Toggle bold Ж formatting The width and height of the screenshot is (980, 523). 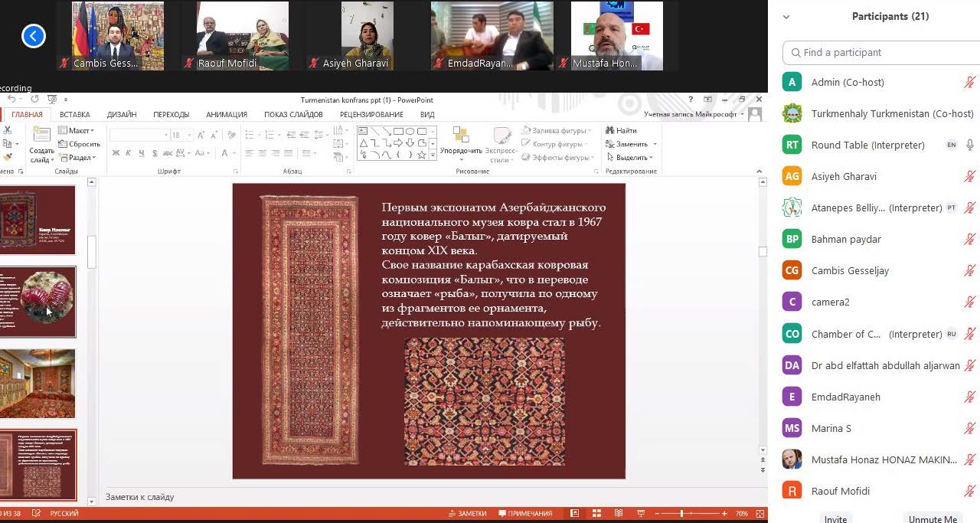click(116, 153)
